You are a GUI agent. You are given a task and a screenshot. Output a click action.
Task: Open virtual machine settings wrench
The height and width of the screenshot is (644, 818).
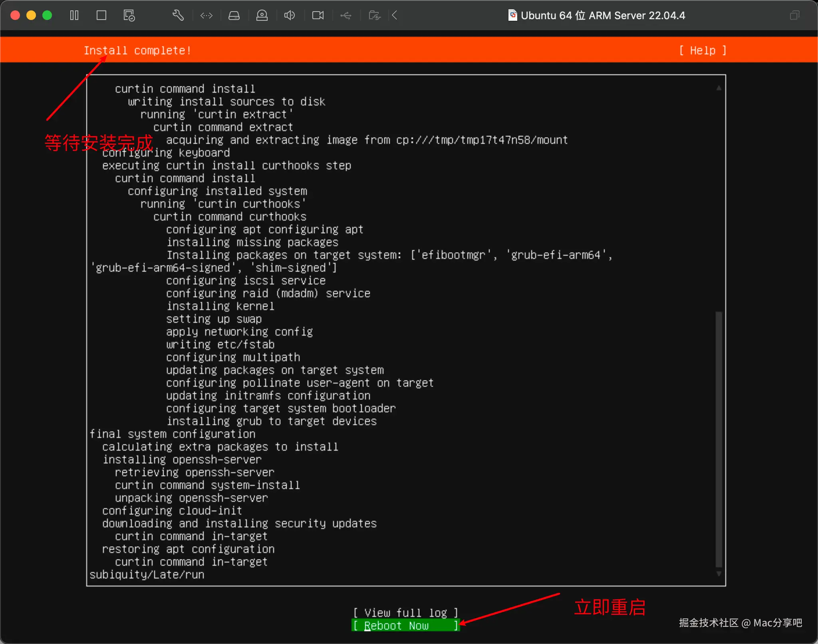[x=178, y=16]
